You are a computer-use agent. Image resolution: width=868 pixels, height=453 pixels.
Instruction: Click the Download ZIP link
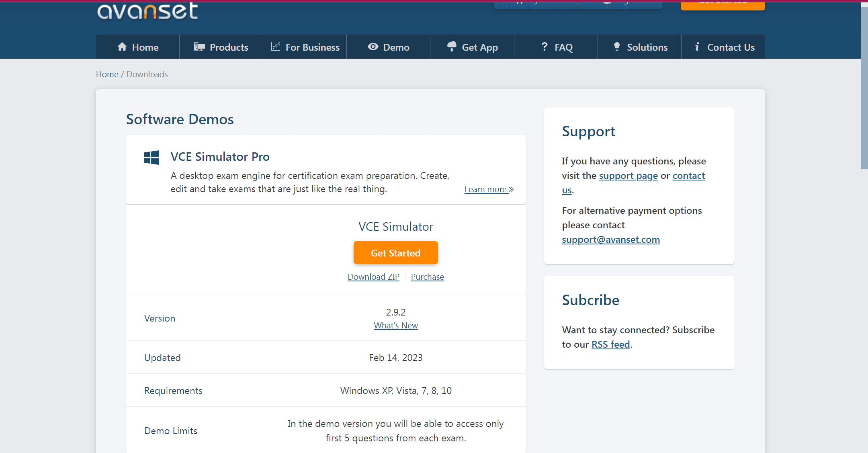click(373, 277)
